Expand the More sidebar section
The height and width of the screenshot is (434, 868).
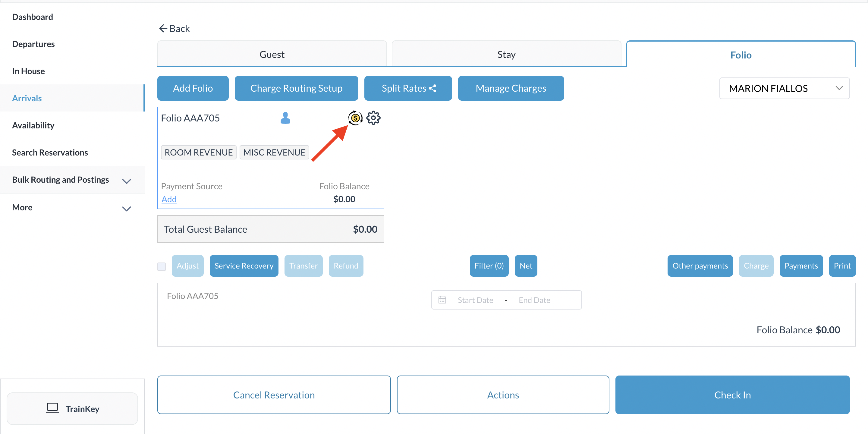click(126, 209)
